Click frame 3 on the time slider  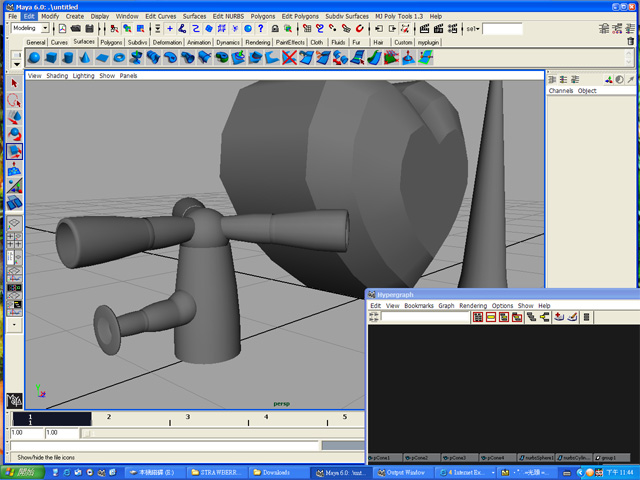click(188, 417)
